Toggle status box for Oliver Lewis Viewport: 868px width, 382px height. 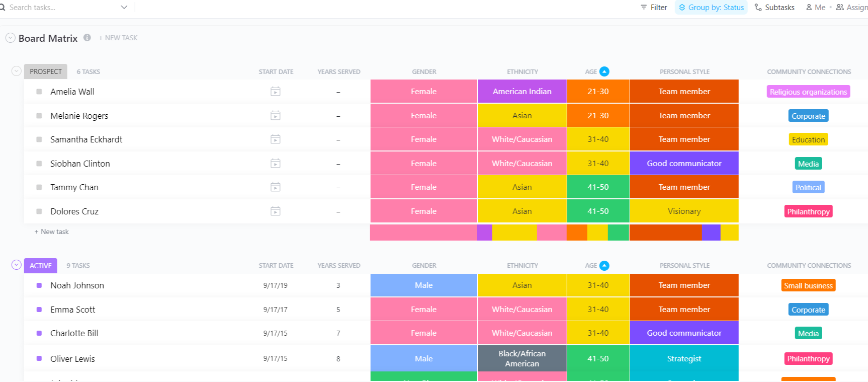[39, 359]
